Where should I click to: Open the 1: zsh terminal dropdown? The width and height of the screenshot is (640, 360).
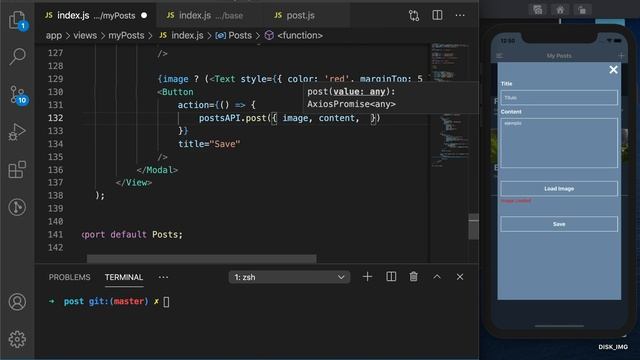[x=289, y=277]
